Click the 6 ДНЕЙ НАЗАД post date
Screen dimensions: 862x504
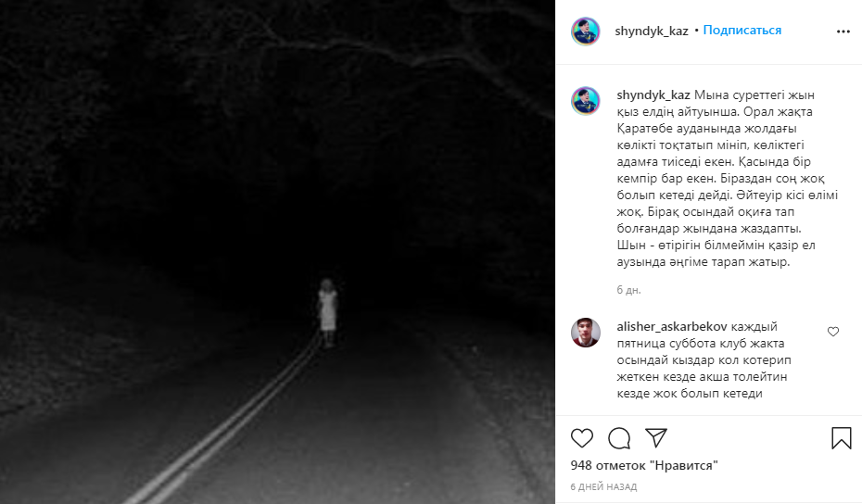(x=603, y=486)
